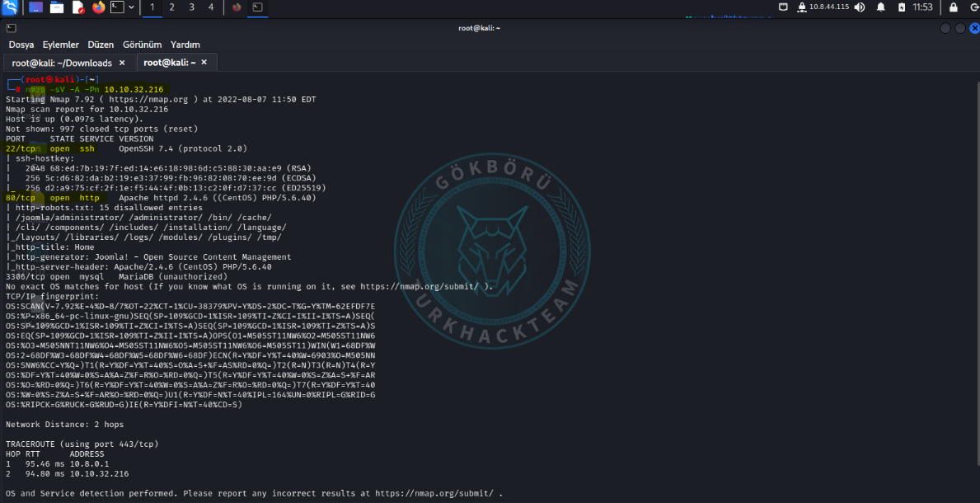Open the notifications bell icon

point(880,7)
